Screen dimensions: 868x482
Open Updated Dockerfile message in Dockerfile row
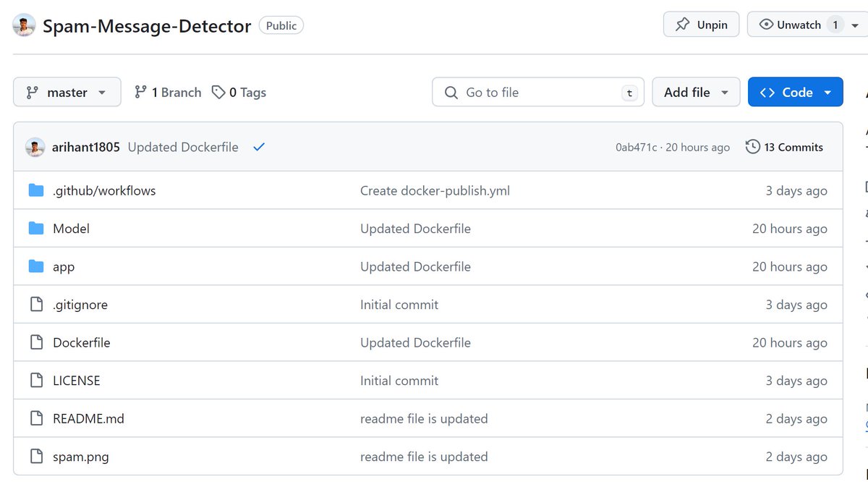(x=415, y=343)
